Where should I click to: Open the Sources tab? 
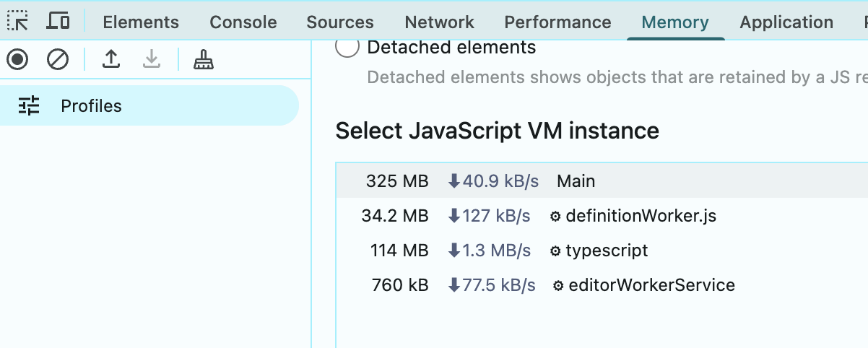click(339, 22)
